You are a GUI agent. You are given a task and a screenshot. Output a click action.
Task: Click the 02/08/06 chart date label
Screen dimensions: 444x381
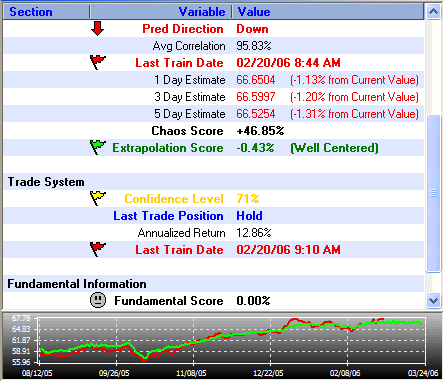pyautogui.click(x=345, y=373)
